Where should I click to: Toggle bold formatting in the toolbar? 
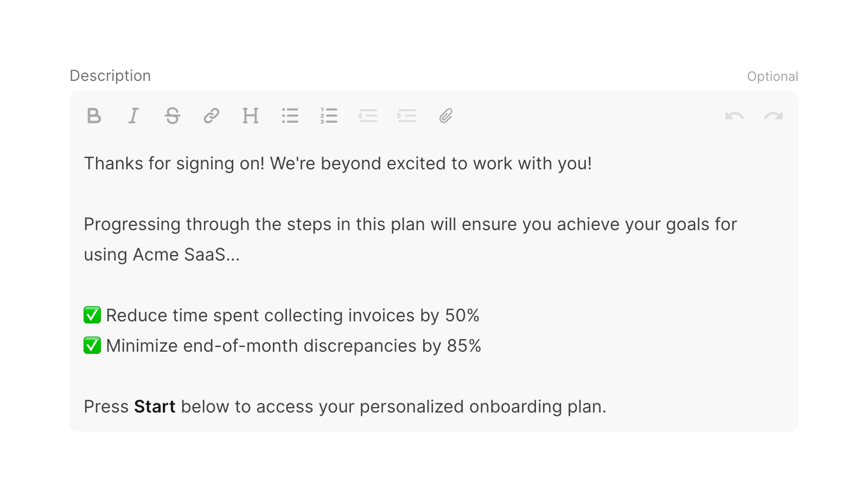point(94,116)
